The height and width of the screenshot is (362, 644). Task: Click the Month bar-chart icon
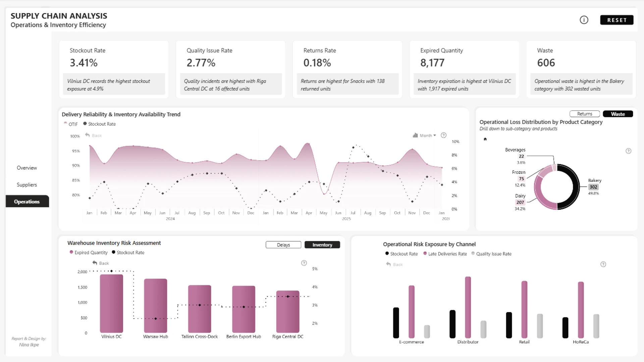[415, 135]
